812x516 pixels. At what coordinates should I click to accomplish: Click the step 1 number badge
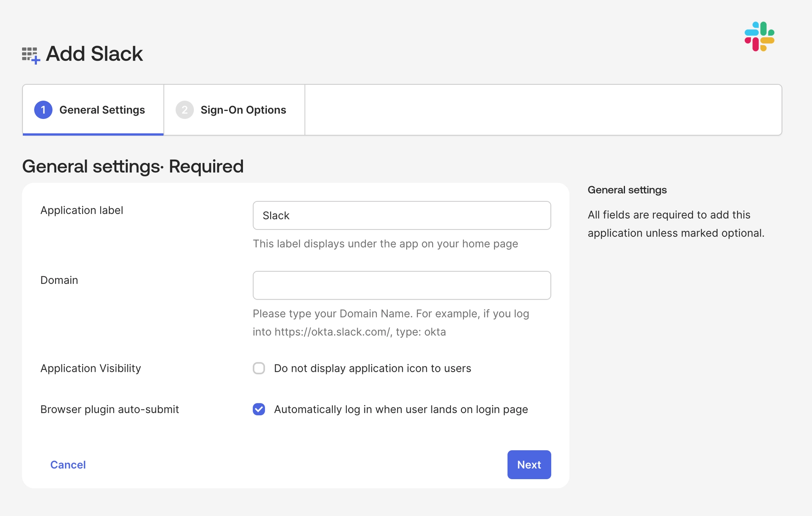pyautogui.click(x=43, y=110)
